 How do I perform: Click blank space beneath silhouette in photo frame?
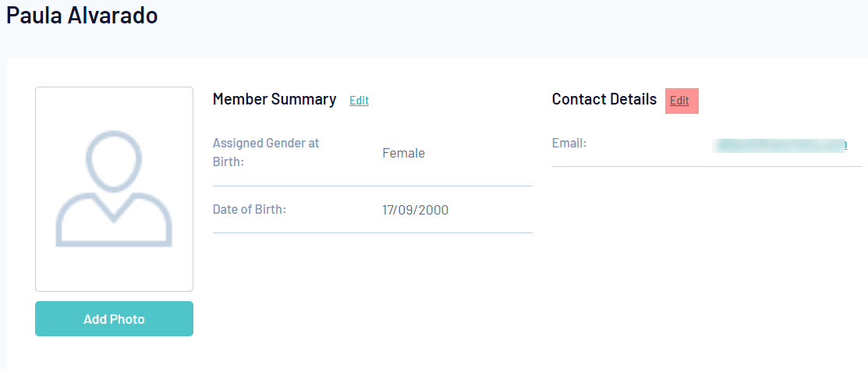point(114,269)
